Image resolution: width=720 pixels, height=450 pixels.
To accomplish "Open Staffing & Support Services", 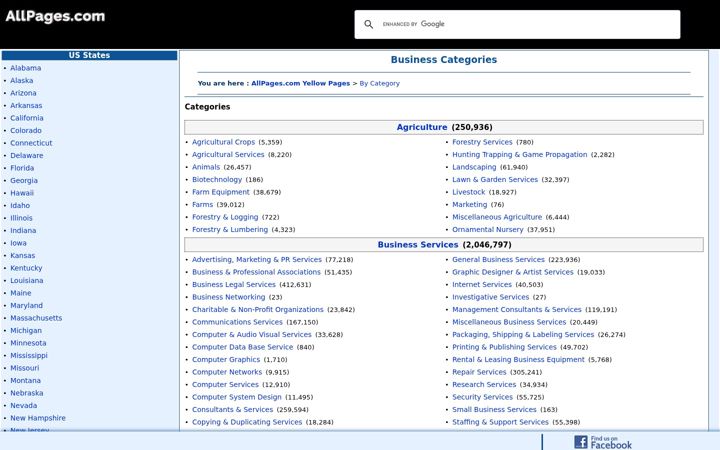I will [500, 422].
